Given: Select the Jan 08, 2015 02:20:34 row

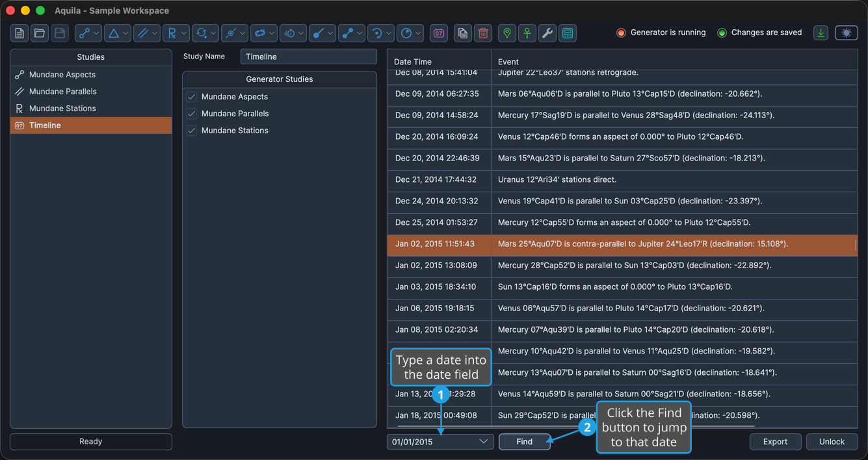Looking at the screenshot, I should coord(622,330).
